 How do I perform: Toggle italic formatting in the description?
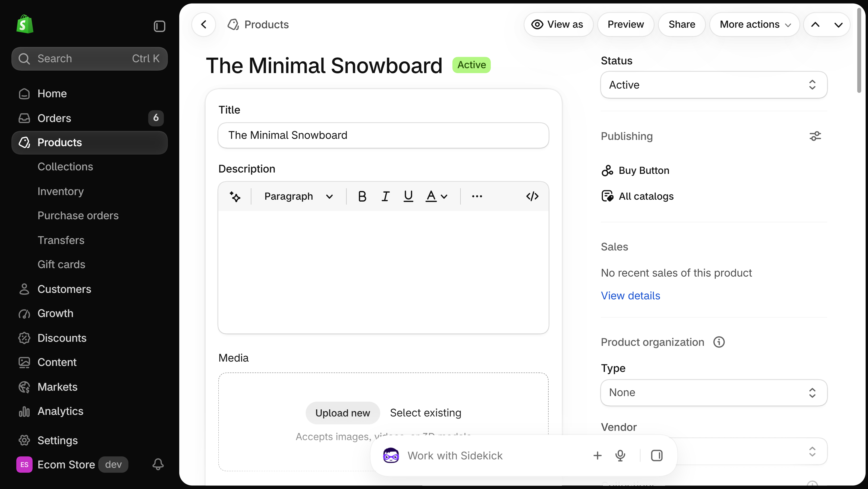[385, 196]
